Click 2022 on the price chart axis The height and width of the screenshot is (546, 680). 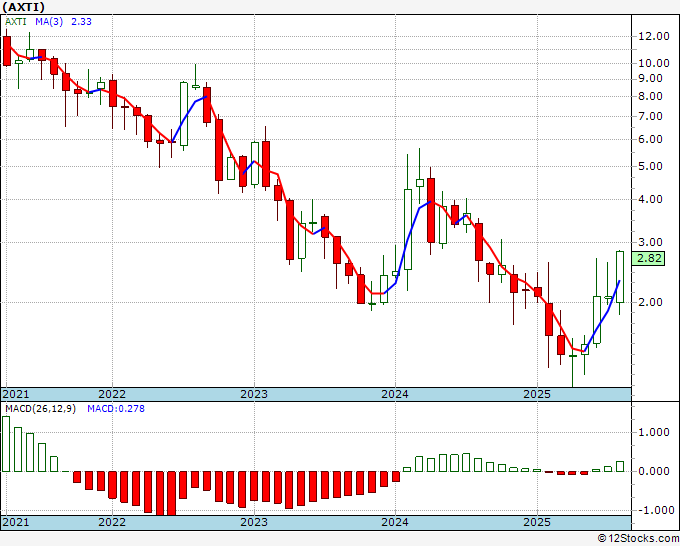point(112,394)
